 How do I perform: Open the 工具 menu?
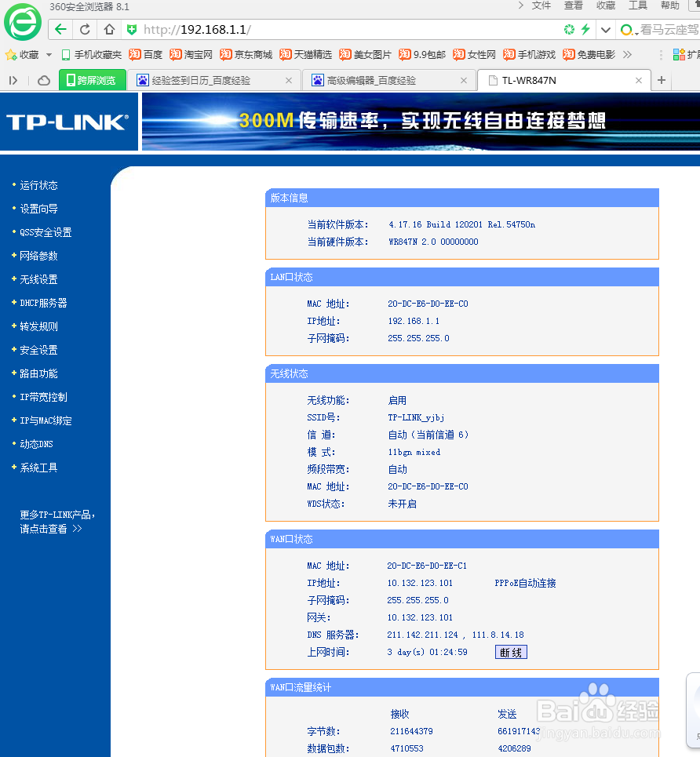pyautogui.click(x=638, y=5)
